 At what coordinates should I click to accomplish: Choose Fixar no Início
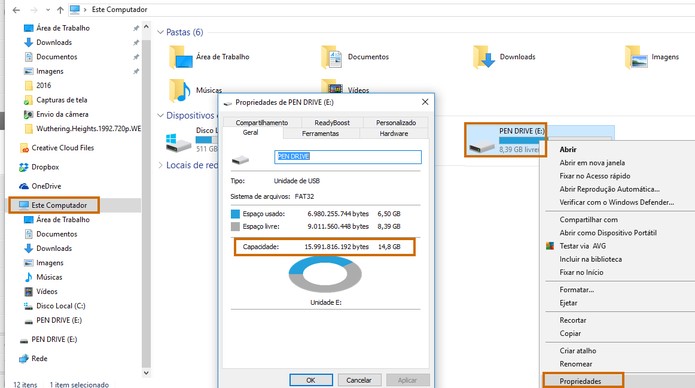[581, 273]
